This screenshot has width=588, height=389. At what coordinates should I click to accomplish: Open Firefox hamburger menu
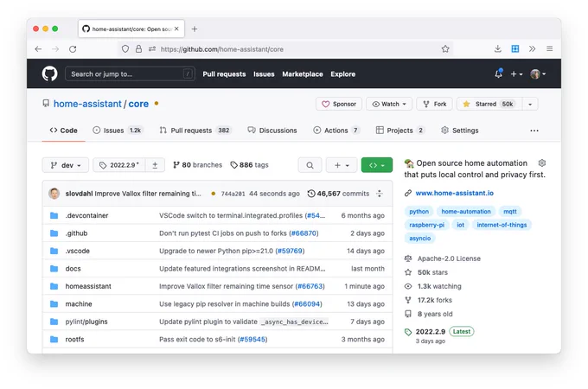549,48
